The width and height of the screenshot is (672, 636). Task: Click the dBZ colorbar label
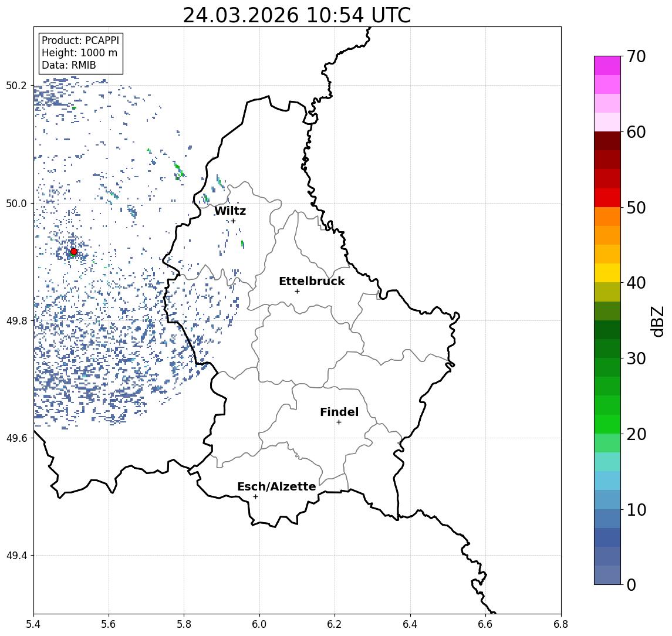pos(657,322)
